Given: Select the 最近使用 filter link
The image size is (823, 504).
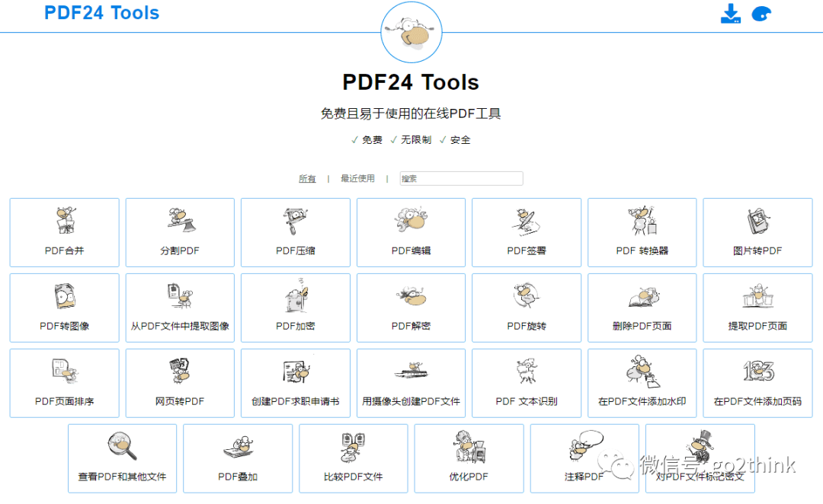Looking at the screenshot, I should [357, 179].
